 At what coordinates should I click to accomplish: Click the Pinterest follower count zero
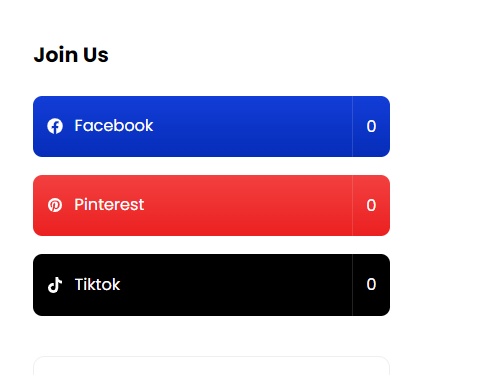click(371, 205)
